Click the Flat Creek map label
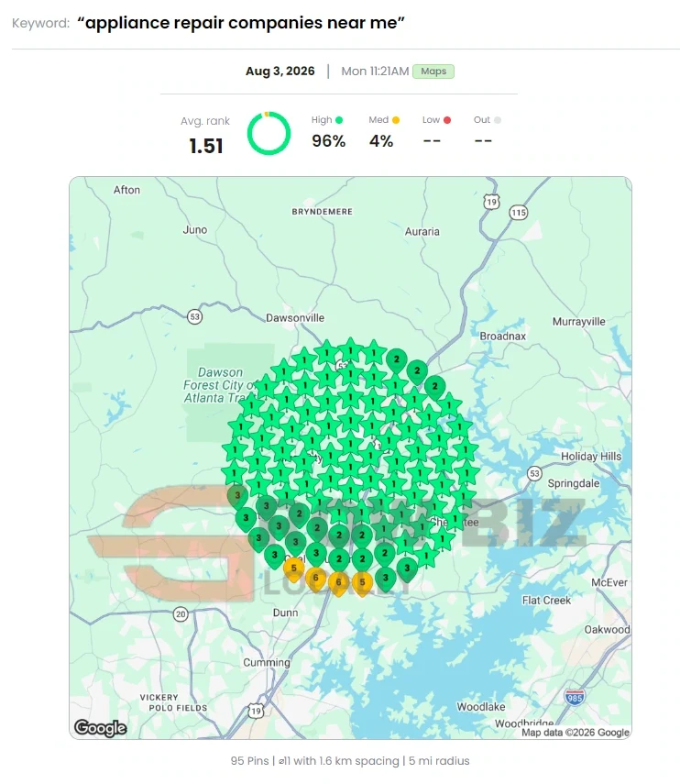This screenshot has height=784, width=680. [546, 600]
